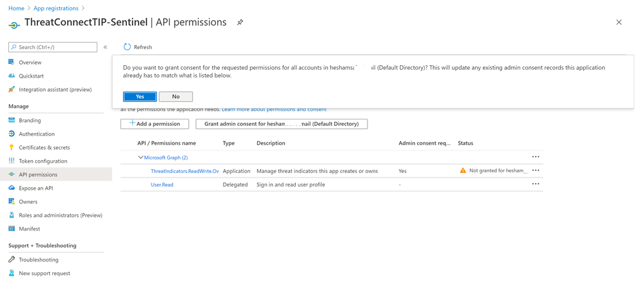Click the Branding icon in sidebar

(12, 121)
